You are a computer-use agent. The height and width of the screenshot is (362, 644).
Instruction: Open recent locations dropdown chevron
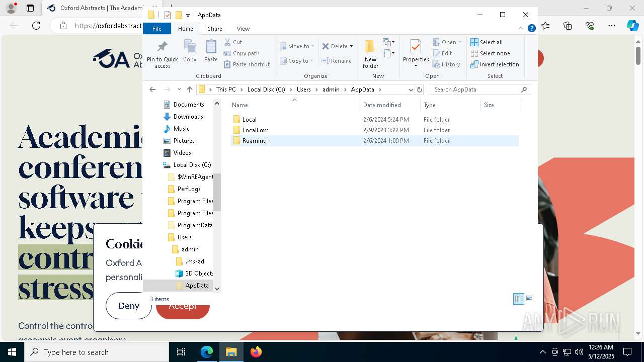(179, 89)
